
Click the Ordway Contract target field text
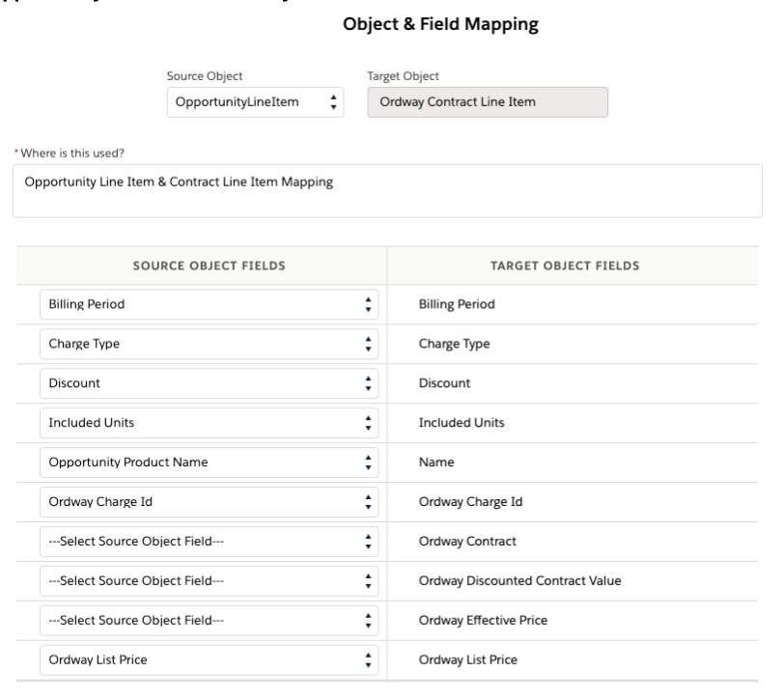[468, 542]
